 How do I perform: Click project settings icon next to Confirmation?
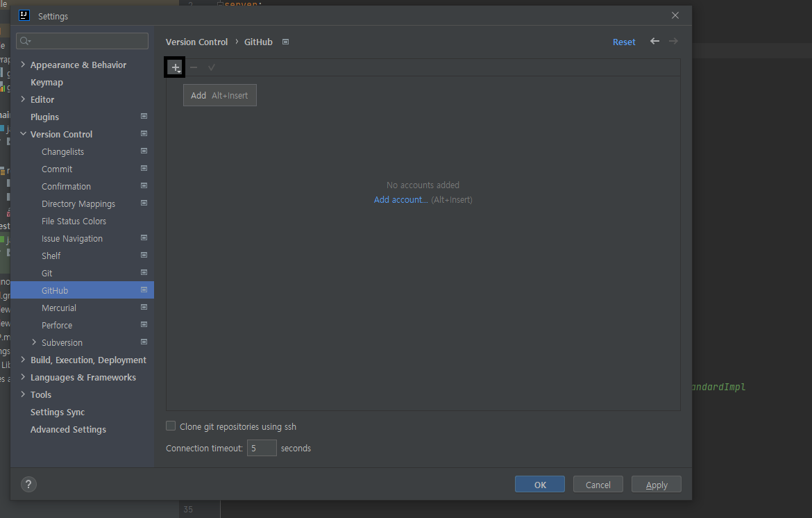pos(144,185)
